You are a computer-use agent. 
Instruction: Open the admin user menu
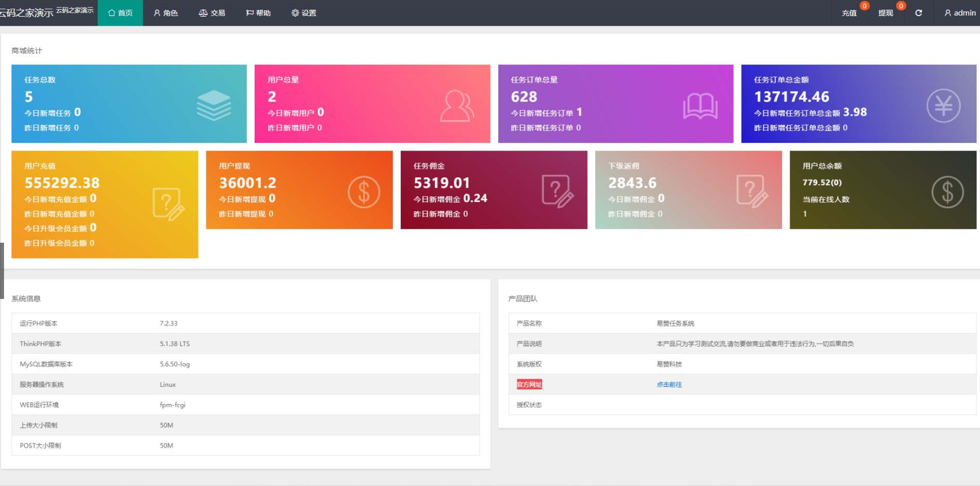click(x=959, y=13)
